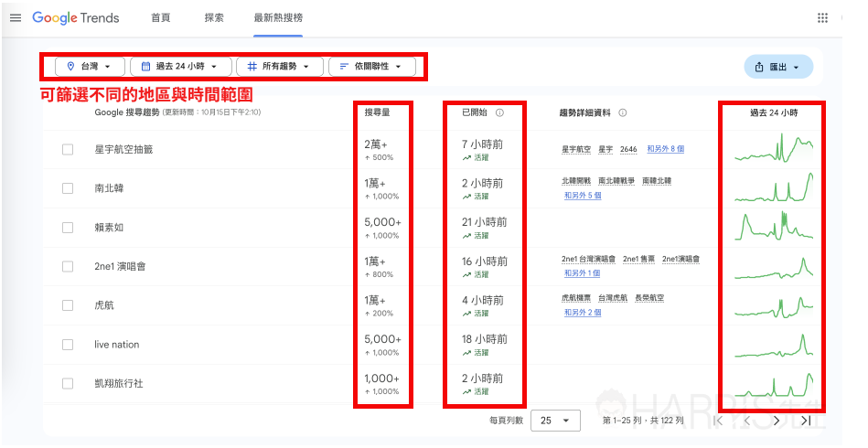The height and width of the screenshot is (448, 868).
Task: Click the 匯出 export button
Action: (778, 67)
